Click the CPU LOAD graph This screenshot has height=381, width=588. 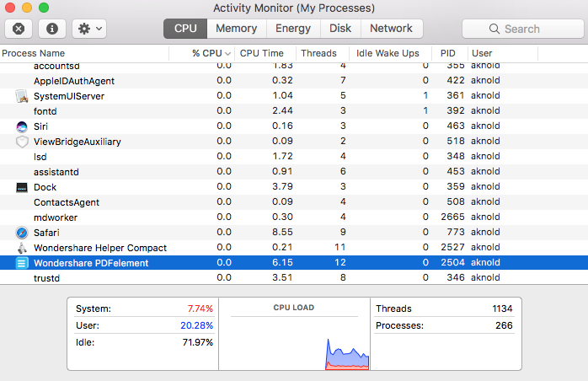click(294, 343)
